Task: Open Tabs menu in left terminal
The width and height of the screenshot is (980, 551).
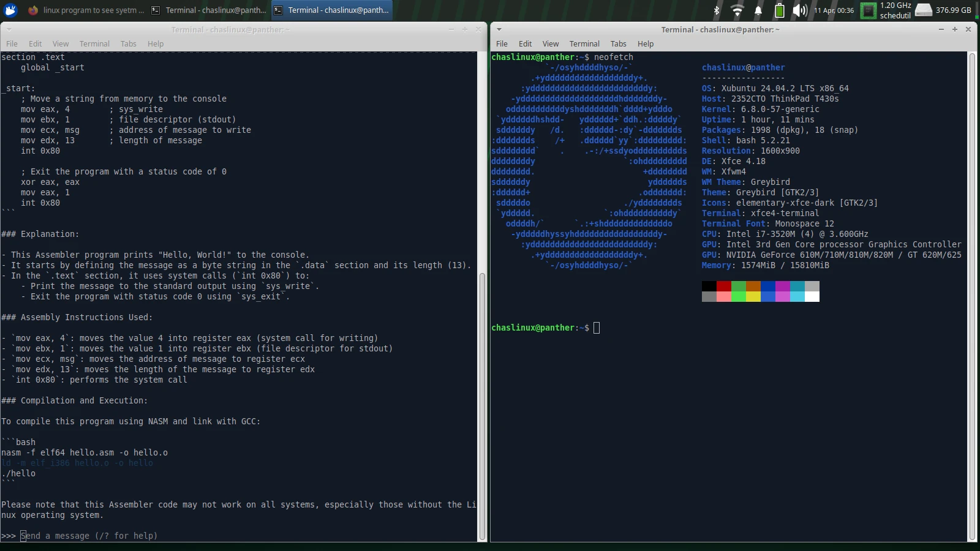Action: 129,43
